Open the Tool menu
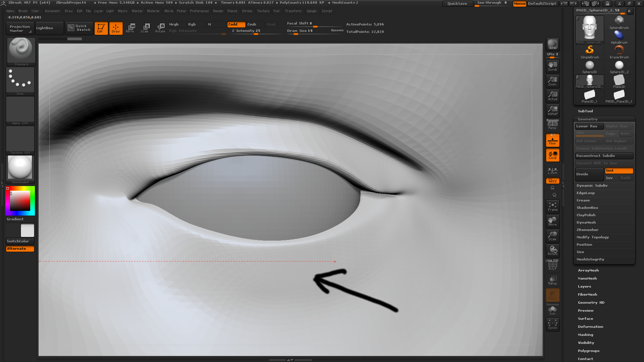The height and width of the screenshot is (362, 644). [x=276, y=11]
